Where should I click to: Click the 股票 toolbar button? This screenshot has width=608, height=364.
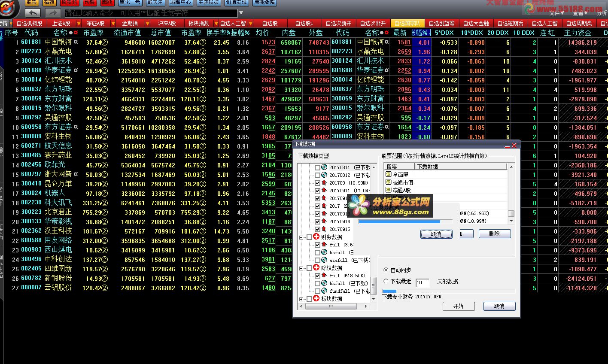pyautogui.click(x=32, y=2)
